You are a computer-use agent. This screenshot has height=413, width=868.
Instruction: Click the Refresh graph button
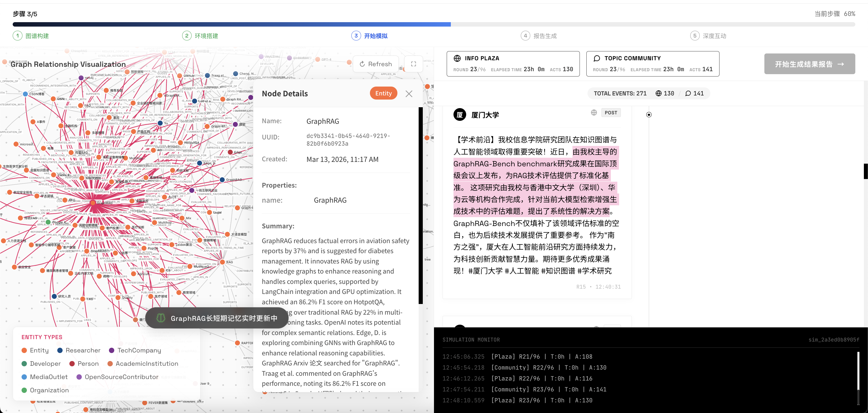tap(376, 64)
